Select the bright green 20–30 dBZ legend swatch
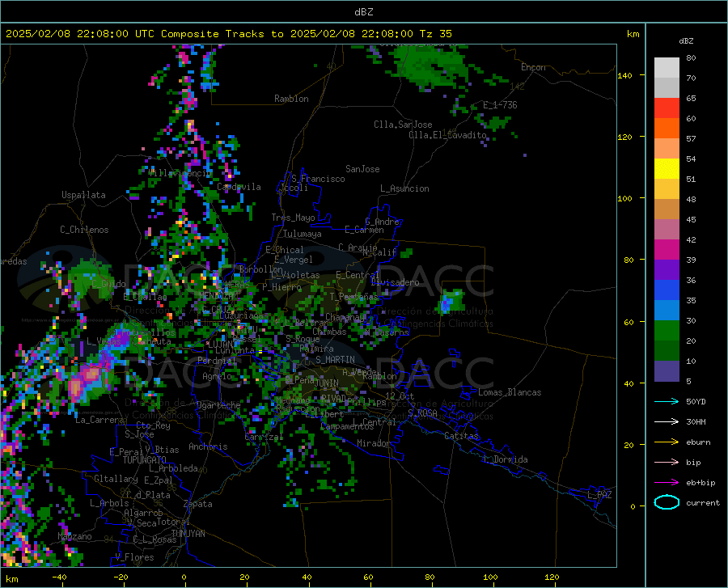 pos(667,331)
